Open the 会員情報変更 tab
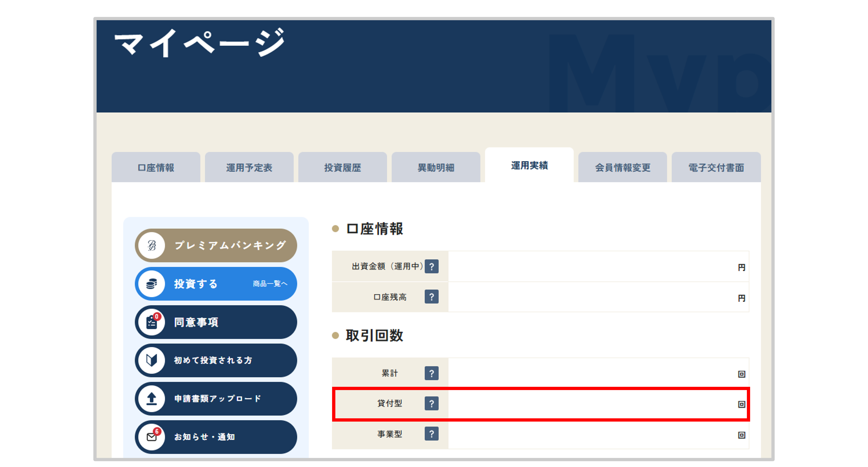Image resolution: width=868 pixels, height=467 pixels. (x=622, y=167)
